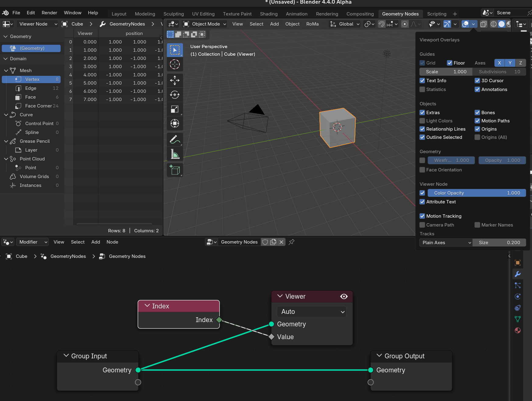Select the Measure tool icon
Image resolution: width=532 pixels, height=401 pixels.
175,154
